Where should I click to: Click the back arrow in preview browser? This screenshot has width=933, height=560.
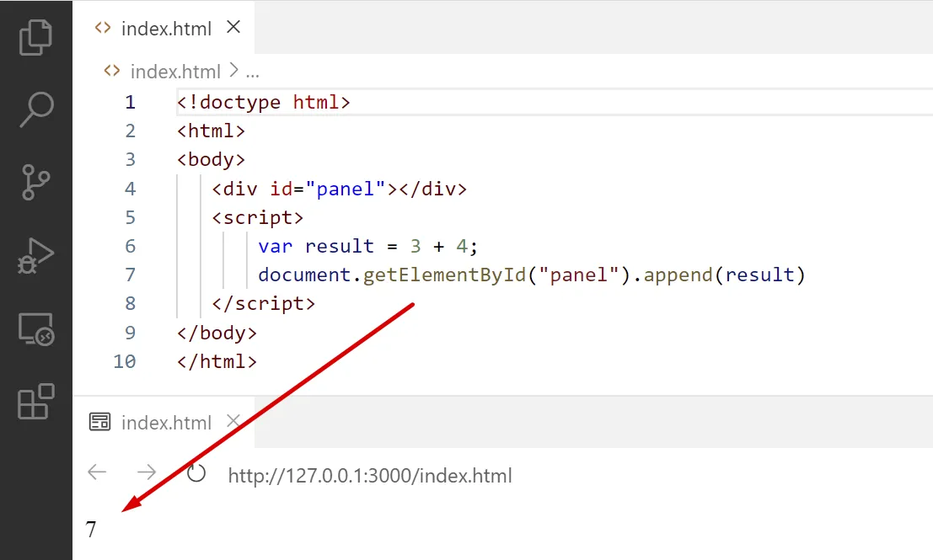pos(98,472)
